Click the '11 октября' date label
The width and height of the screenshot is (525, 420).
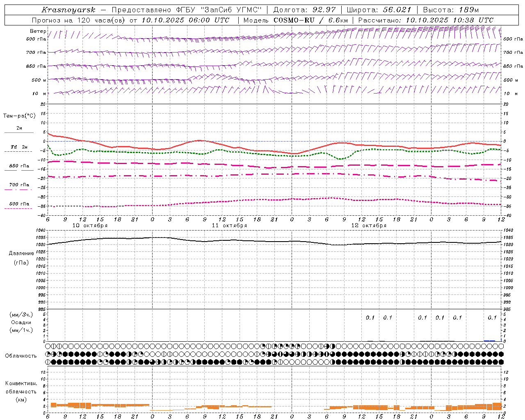point(229,226)
